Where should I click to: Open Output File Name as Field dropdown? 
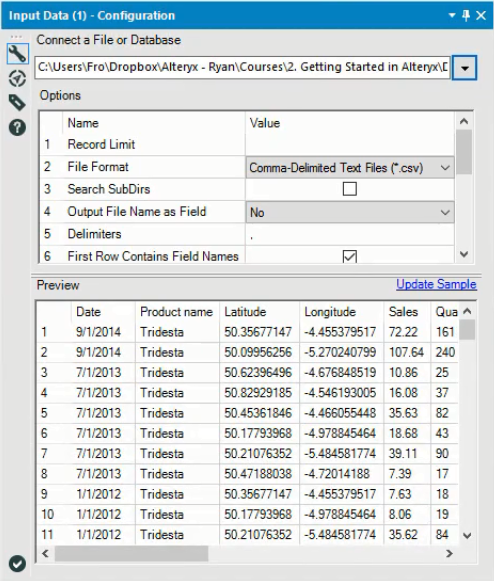point(349,212)
